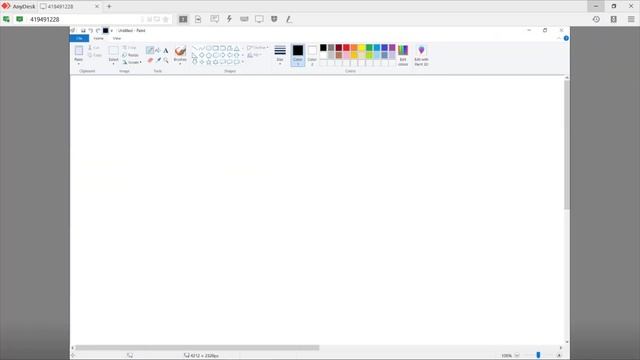Select the Color picker eyedropper tool
This screenshot has height=360, width=640.
tap(158, 60)
